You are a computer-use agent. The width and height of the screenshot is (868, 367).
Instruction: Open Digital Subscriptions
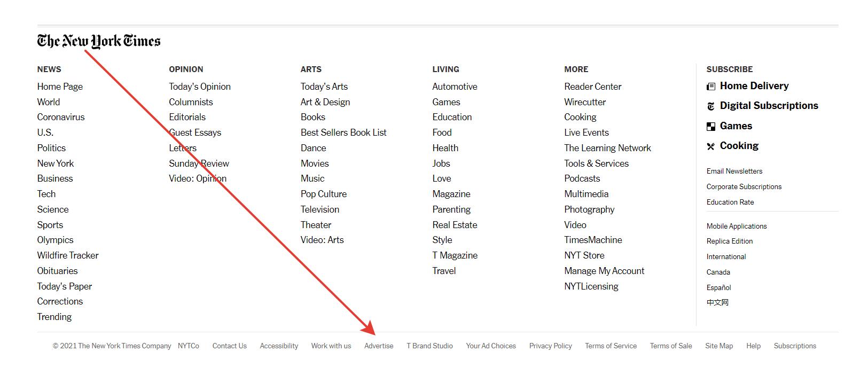coord(769,106)
